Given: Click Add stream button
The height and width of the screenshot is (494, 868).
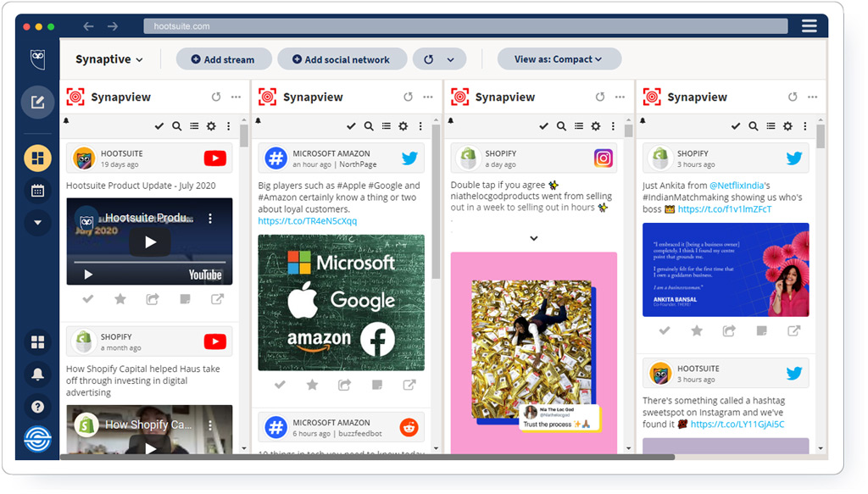Looking at the screenshot, I should click(x=224, y=59).
